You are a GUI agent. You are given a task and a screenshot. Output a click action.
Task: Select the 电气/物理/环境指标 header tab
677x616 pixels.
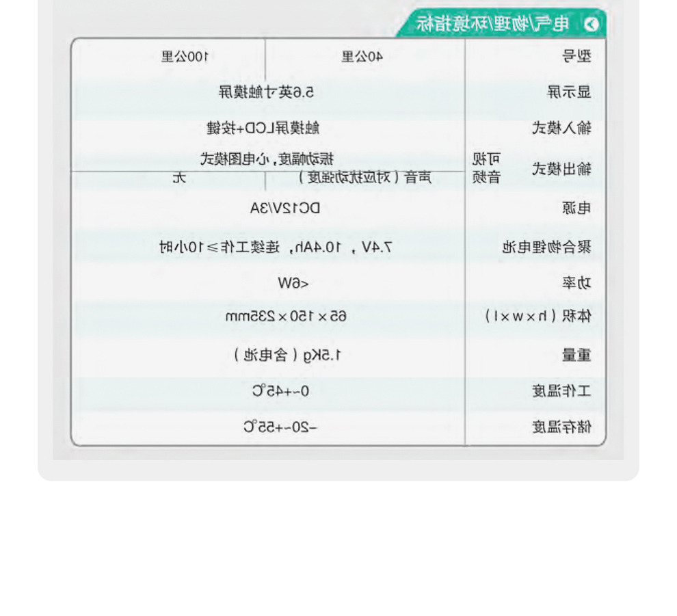tap(492, 25)
